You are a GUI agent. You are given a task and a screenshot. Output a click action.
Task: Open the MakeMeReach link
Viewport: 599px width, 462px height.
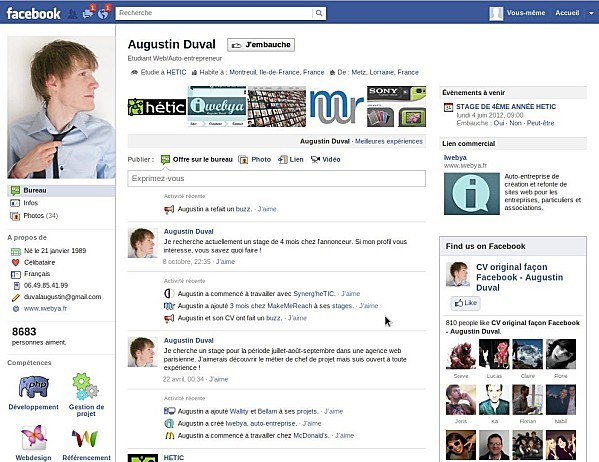tap(291, 306)
